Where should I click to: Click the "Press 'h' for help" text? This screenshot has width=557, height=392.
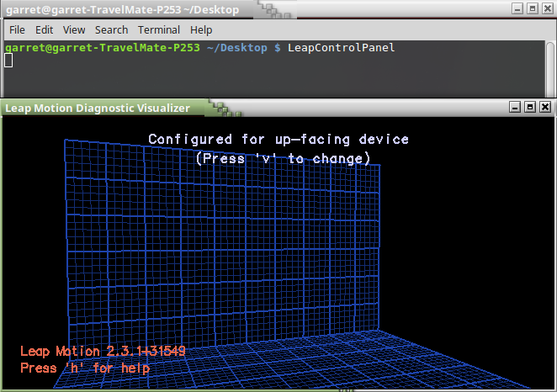coord(85,368)
